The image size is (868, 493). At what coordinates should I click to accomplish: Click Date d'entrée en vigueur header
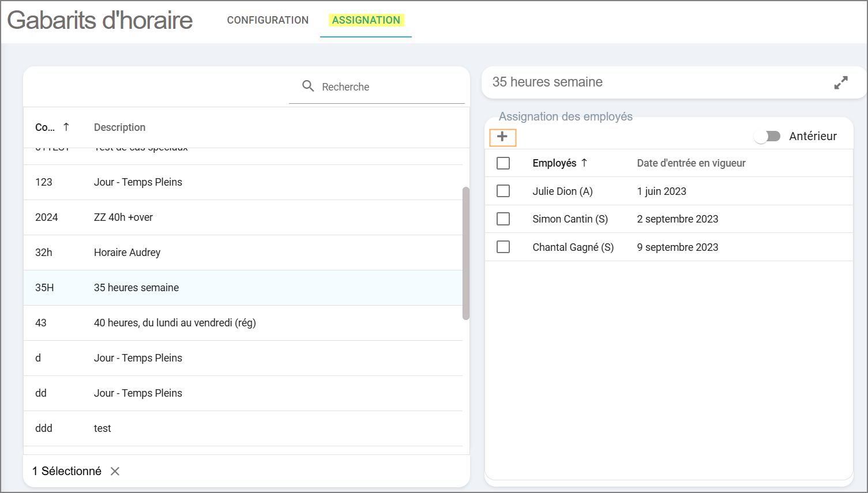pos(691,163)
